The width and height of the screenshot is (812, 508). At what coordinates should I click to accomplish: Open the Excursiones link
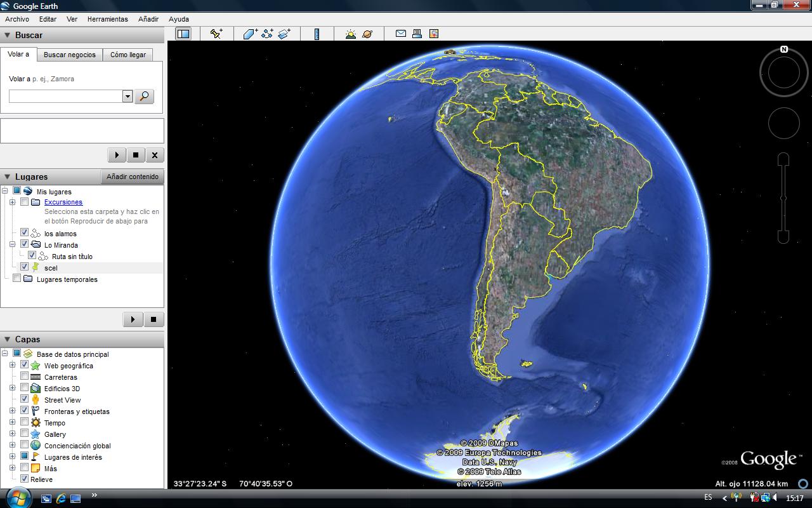pos(63,202)
